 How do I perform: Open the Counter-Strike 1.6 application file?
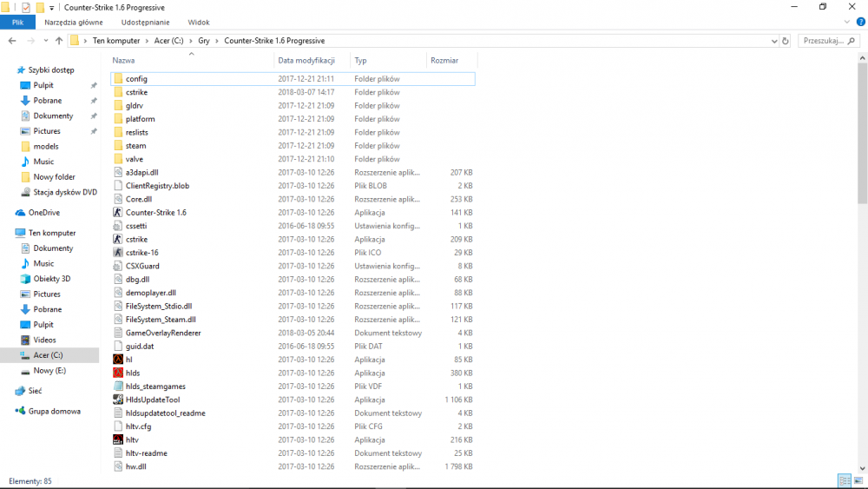pyautogui.click(x=155, y=212)
